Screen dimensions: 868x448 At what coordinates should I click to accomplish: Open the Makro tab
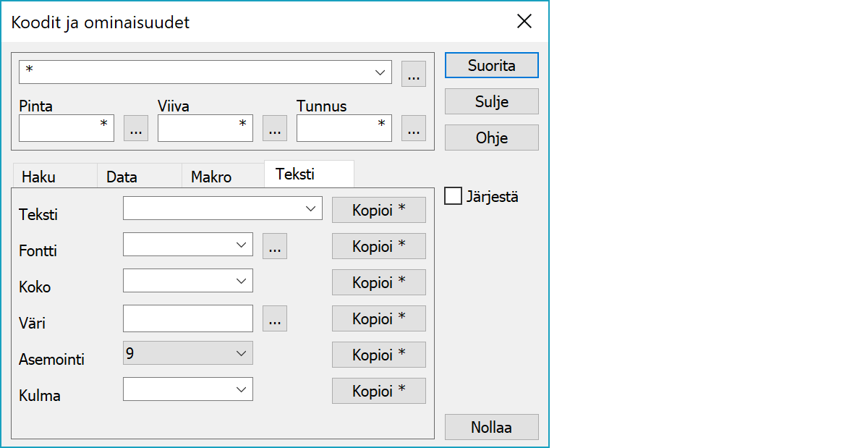pyautogui.click(x=211, y=177)
